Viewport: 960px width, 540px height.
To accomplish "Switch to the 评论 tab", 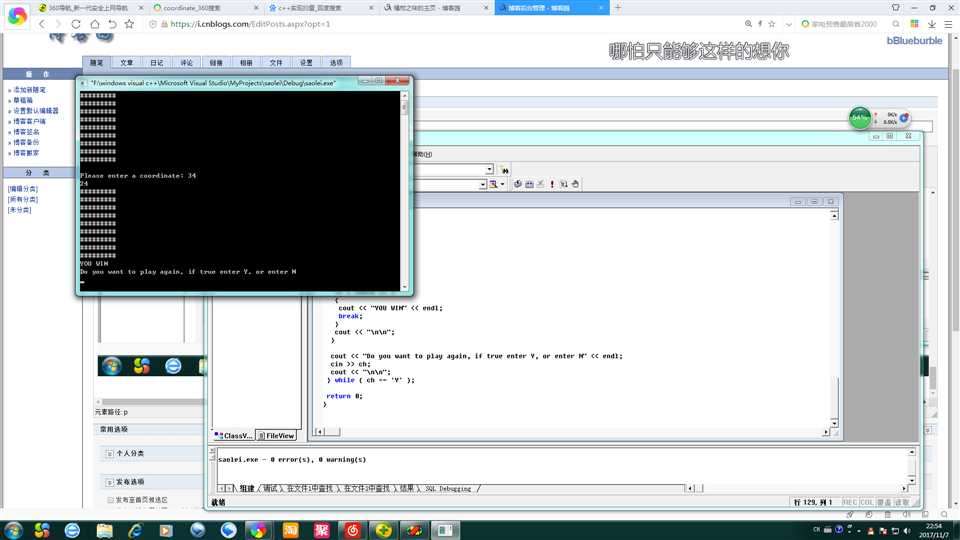I will pos(186,62).
